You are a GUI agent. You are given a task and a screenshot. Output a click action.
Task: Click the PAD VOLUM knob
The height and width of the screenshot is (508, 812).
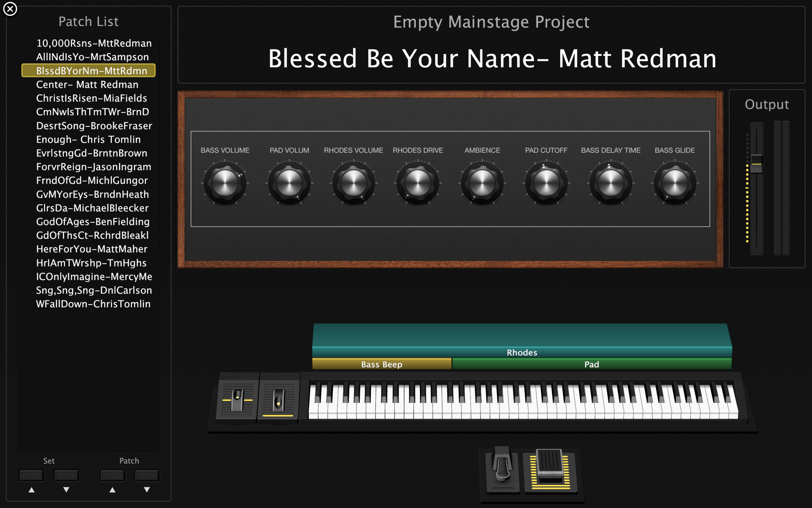coord(289,182)
